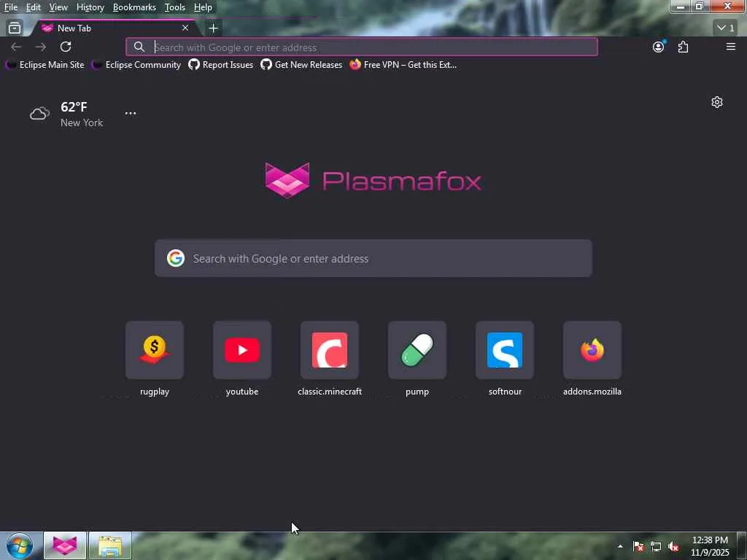
Task: Open the Edit menu
Action: 34,7
